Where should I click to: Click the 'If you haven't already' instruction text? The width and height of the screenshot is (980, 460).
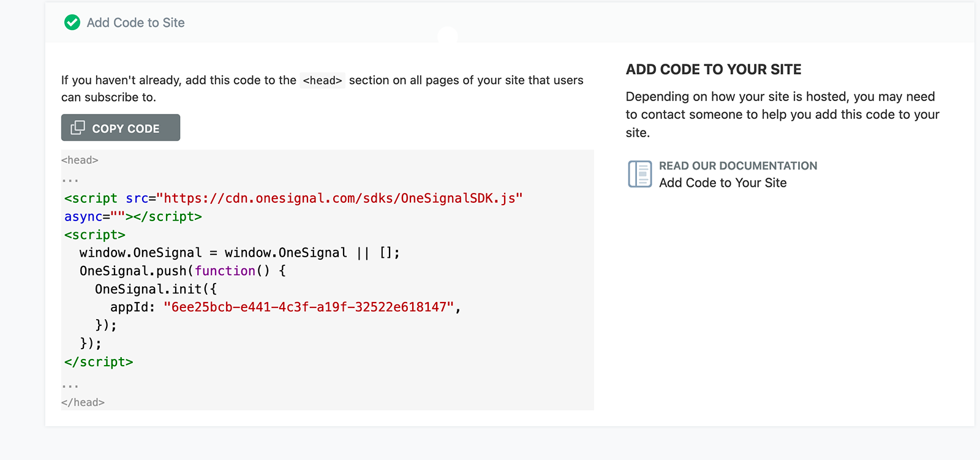322,89
